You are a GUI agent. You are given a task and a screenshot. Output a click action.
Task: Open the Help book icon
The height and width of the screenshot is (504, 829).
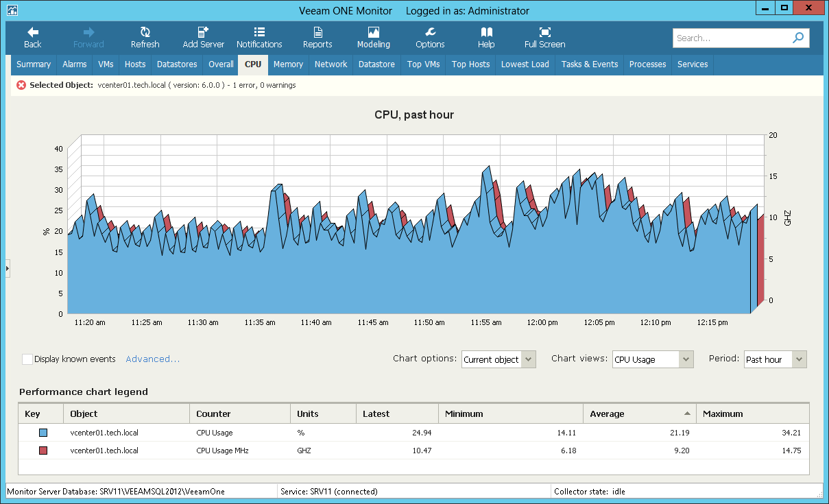click(x=486, y=32)
